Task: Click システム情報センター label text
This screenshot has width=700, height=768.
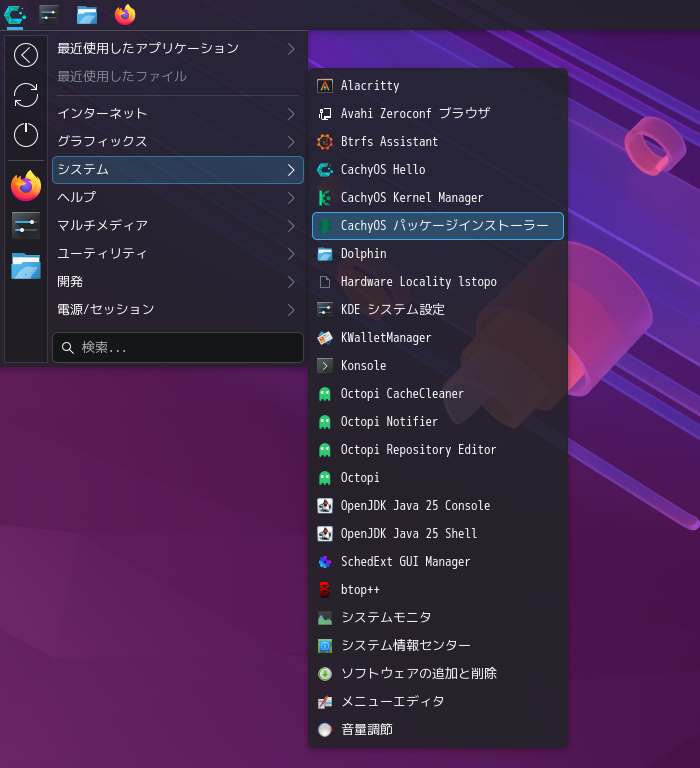Action: pyautogui.click(x=406, y=646)
